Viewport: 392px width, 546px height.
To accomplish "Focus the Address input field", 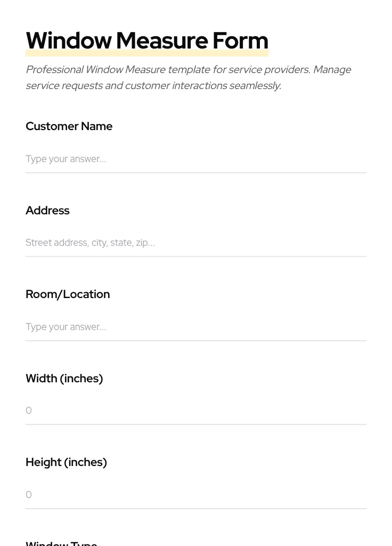I will click(x=195, y=243).
